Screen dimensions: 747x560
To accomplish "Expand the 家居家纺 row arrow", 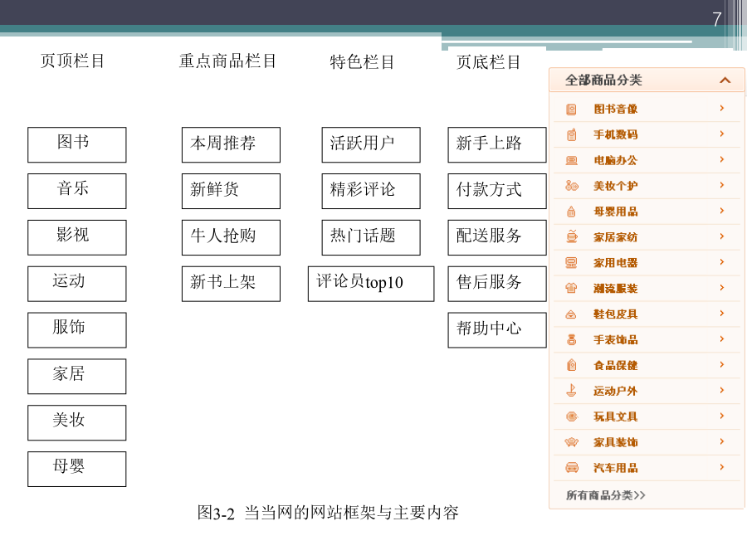I will click(722, 236).
